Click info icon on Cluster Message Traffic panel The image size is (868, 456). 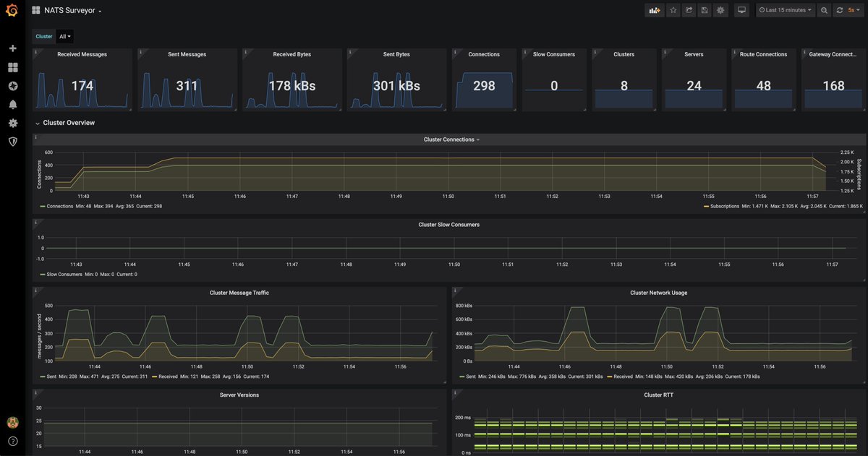coord(35,290)
